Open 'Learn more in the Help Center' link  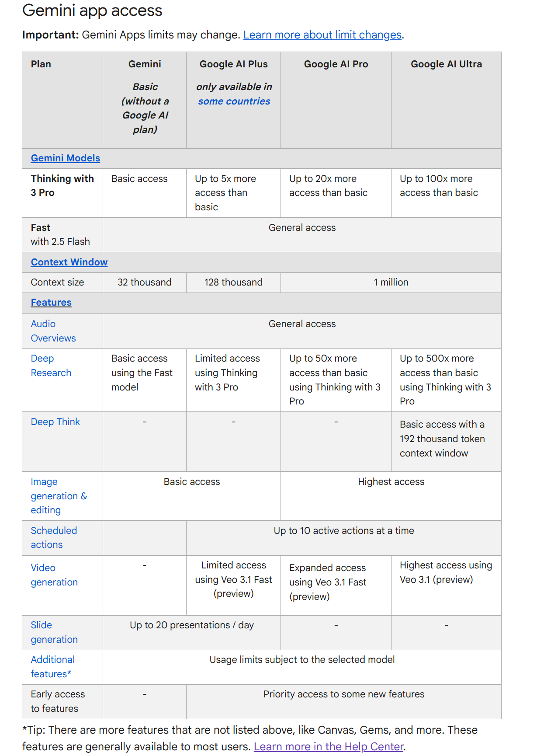328,746
